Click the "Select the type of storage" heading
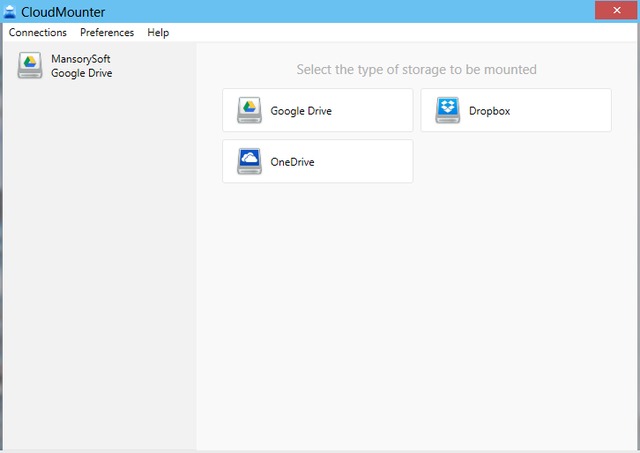This screenshot has height=453, width=640. (x=416, y=70)
